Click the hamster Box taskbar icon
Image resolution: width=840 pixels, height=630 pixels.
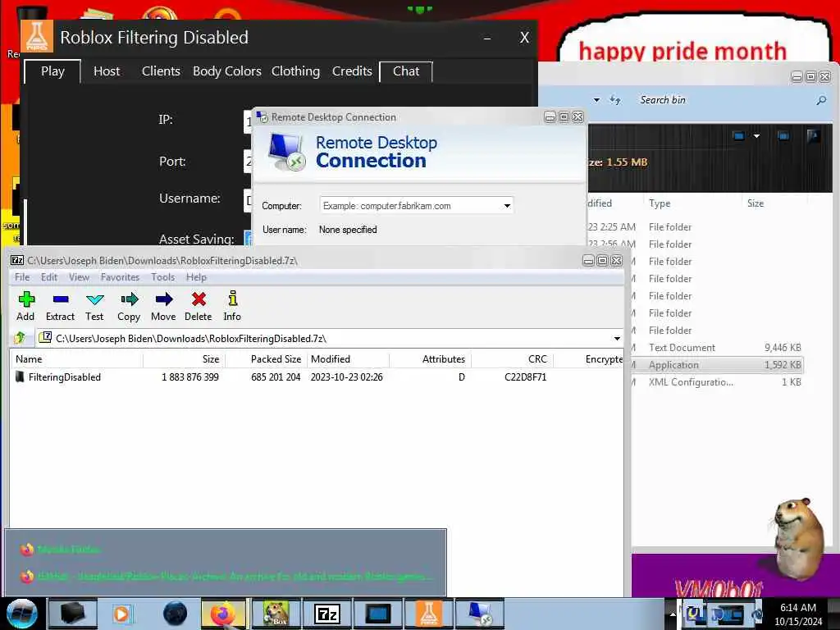coord(276,614)
